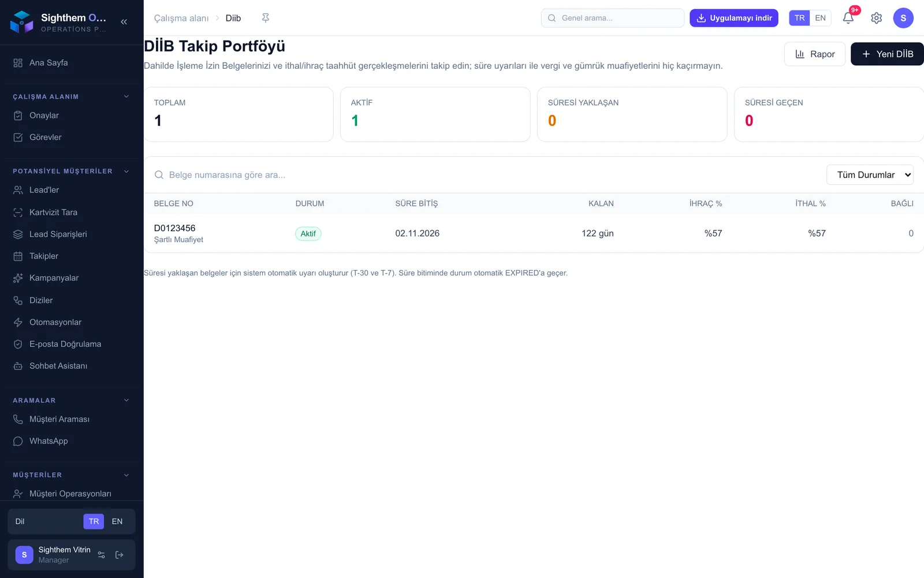Collapse the POTANSİYEL MÜŞTERİLER section
The width and height of the screenshot is (924, 578).
(x=126, y=171)
